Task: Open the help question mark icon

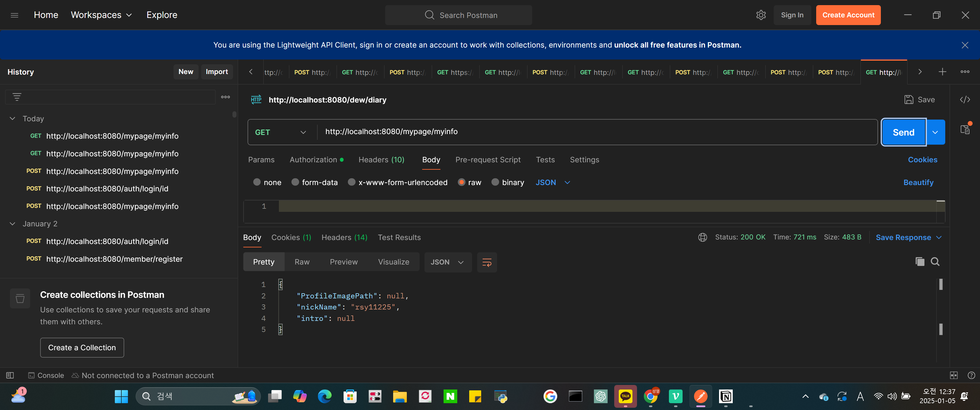Action: pyautogui.click(x=971, y=375)
